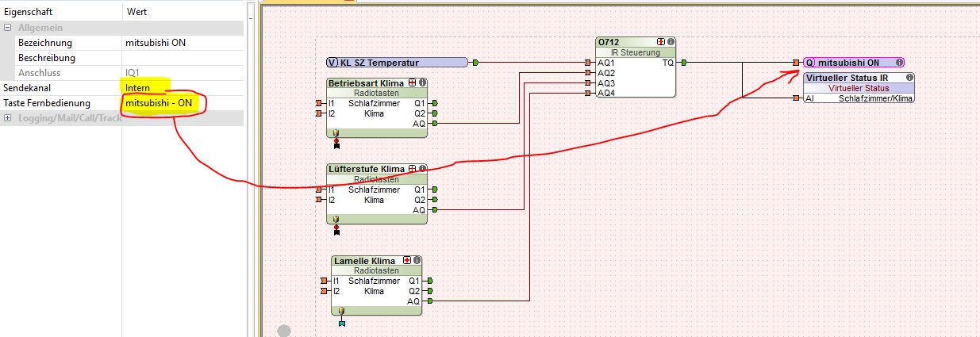Screen dimensions: 980x337
Task: Open Taste Fernbedienung value mitsubishi - ON
Action: click(x=183, y=103)
